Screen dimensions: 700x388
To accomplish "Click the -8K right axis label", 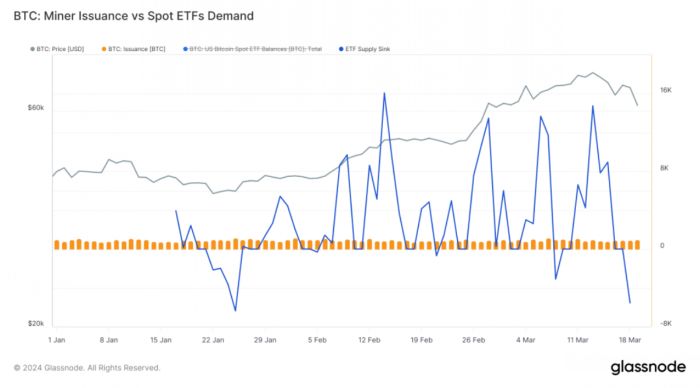I will pos(665,324).
